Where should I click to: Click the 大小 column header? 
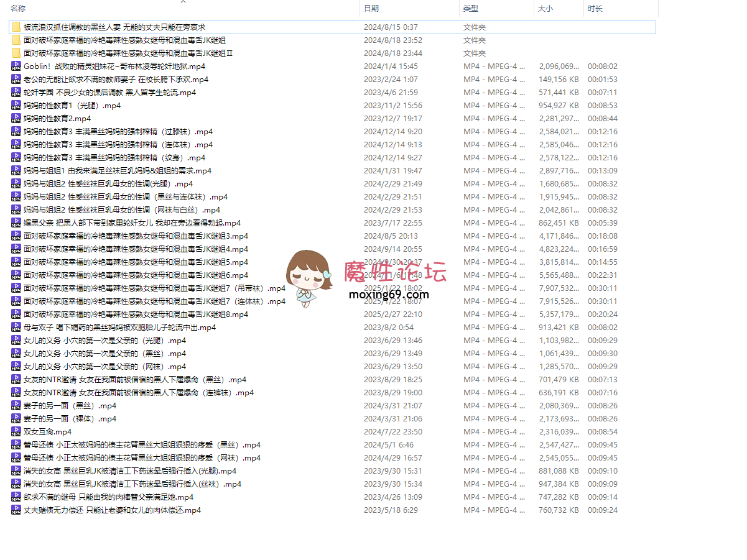tap(545, 9)
